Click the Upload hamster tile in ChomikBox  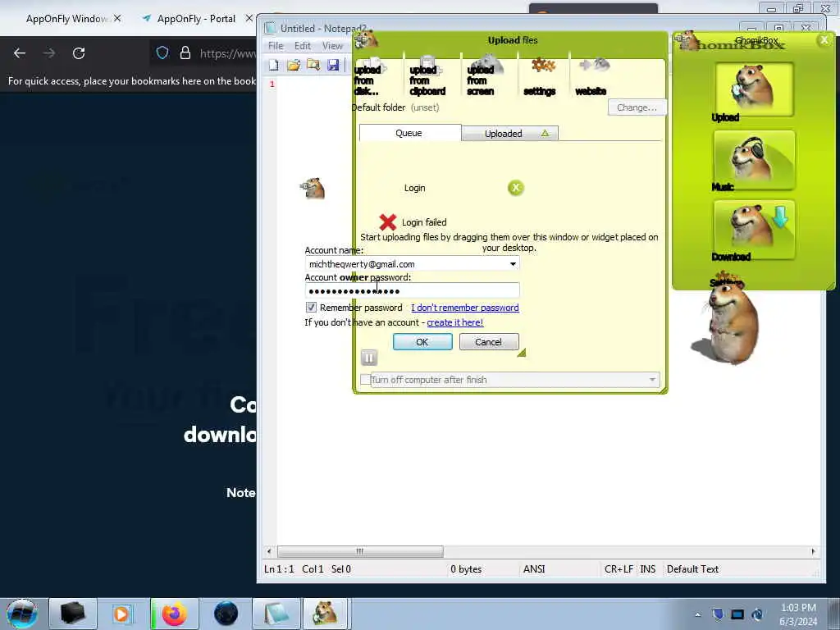753,89
